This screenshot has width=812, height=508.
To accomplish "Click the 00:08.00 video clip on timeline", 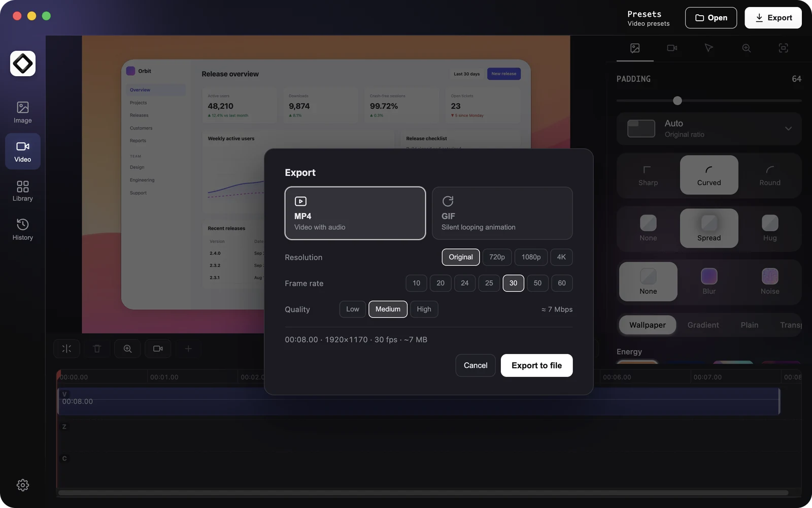I will point(419,401).
